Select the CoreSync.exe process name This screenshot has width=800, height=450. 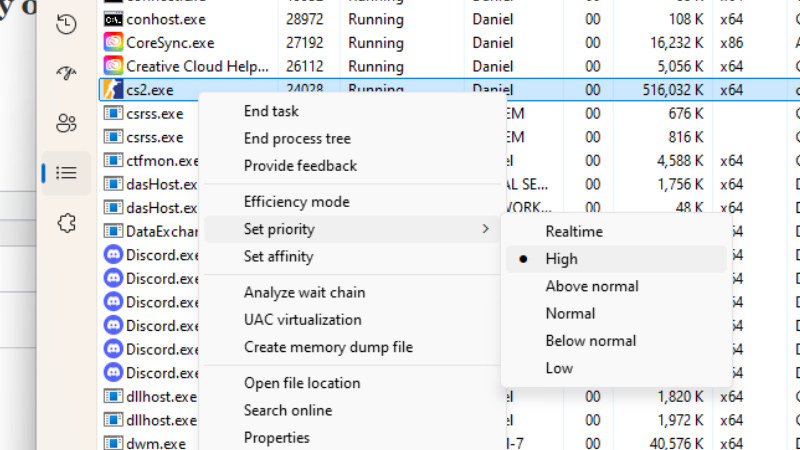click(x=170, y=43)
